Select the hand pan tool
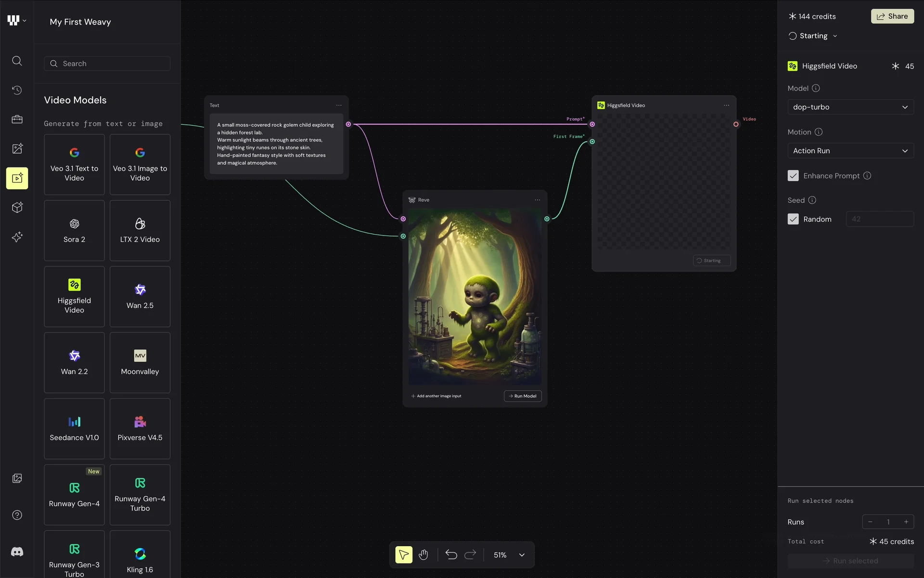 click(x=423, y=555)
